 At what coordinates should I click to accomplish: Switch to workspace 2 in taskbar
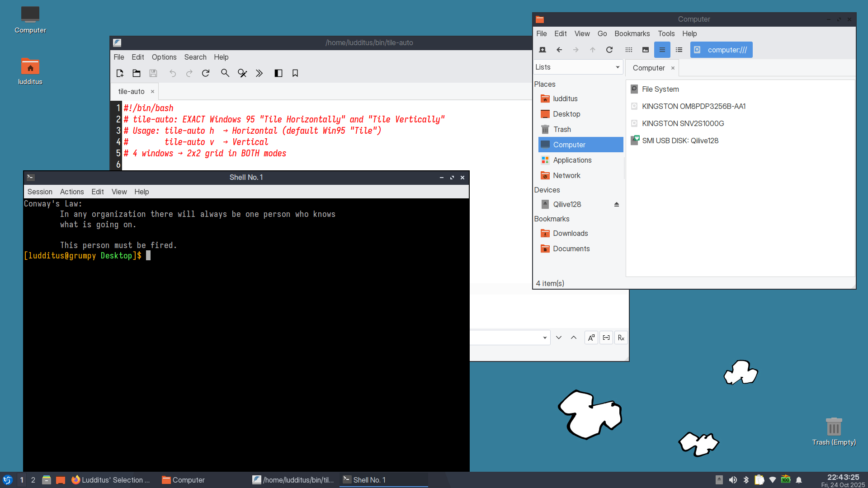33,480
